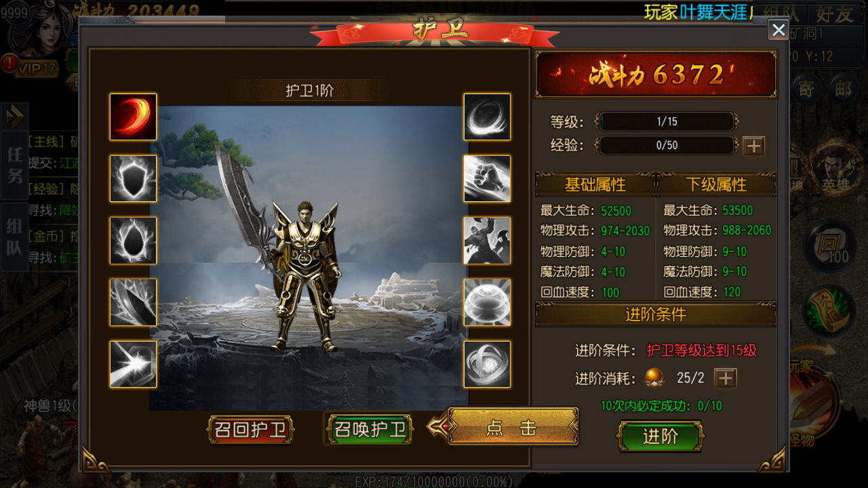Click the plus button beside advancement cost

point(726,378)
